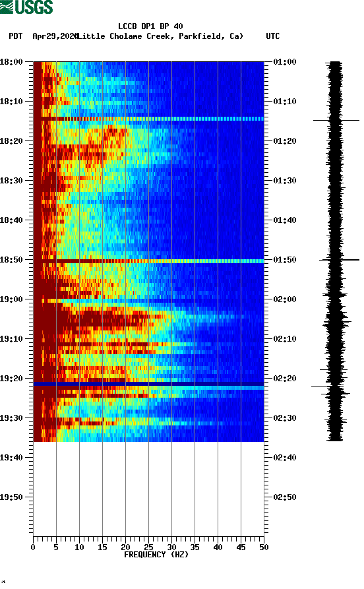Click the 01:30 UTC time label
The image size is (364, 589).
coord(285,181)
